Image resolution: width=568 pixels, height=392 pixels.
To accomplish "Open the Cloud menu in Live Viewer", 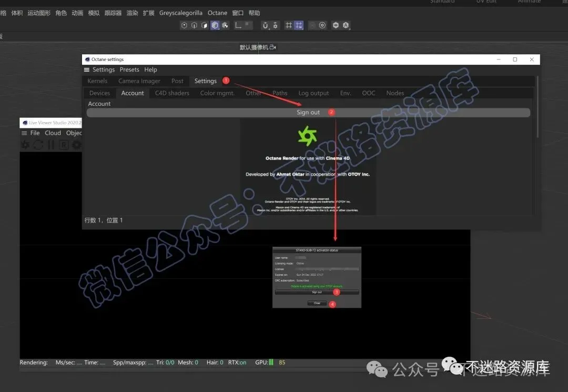I will pyautogui.click(x=53, y=133).
